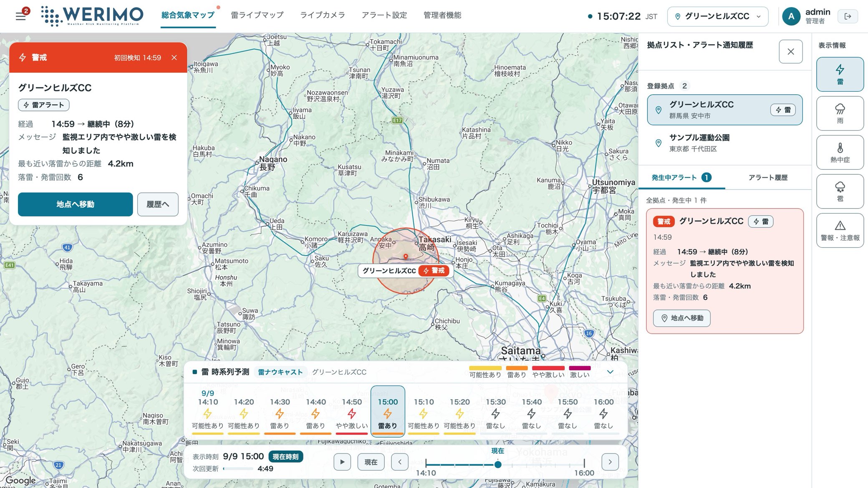Click the 雷ナウキャスト label chip
Image resolution: width=868 pixels, height=488 pixels.
tap(280, 372)
